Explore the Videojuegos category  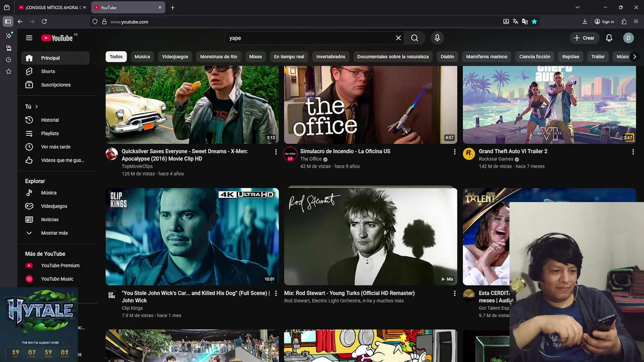55,206
